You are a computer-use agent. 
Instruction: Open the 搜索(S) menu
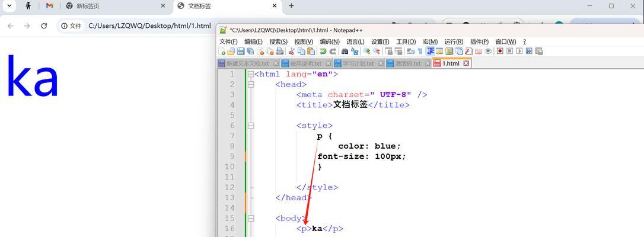[279, 42]
